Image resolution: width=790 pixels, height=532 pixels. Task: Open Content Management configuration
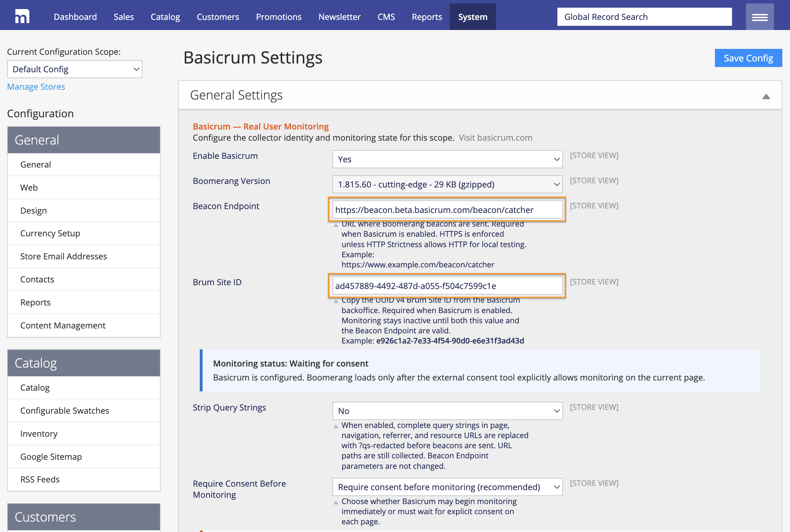pos(84,325)
